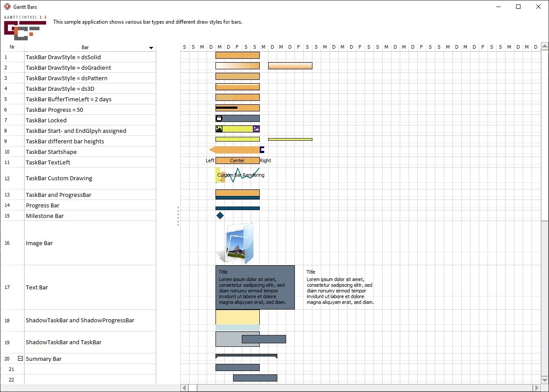This screenshot has height=392, width=549.
Task: Click the horizontal scrollbar right arrow
Action: click(x=537, y=388)
